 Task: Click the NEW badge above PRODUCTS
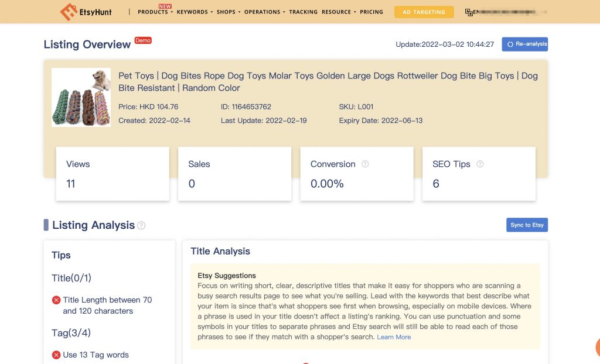pos(165,6)
